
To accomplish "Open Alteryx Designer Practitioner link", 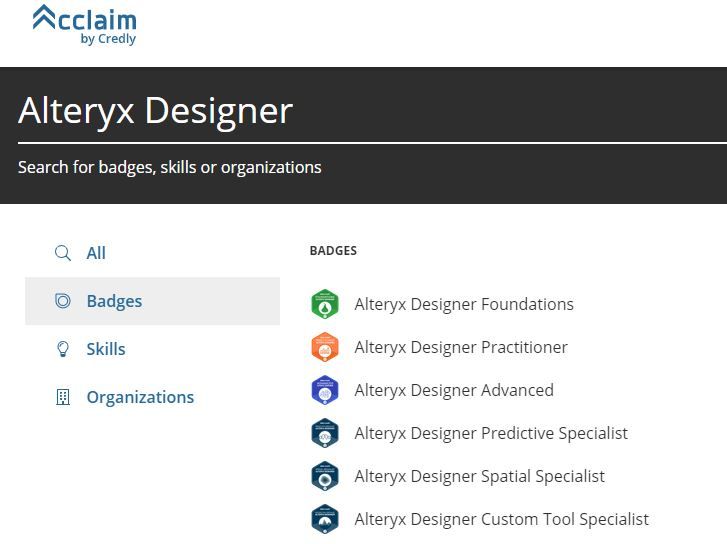I will click(x=461, y=347).
